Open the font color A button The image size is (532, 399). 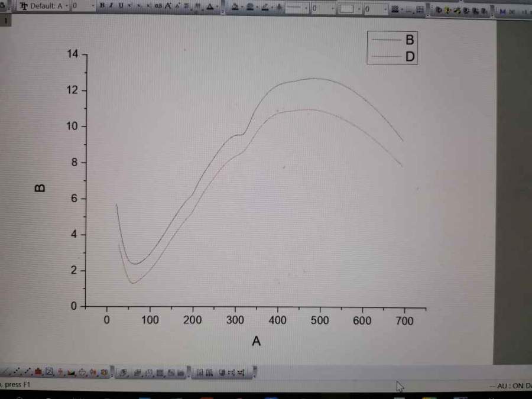[210, 6]
